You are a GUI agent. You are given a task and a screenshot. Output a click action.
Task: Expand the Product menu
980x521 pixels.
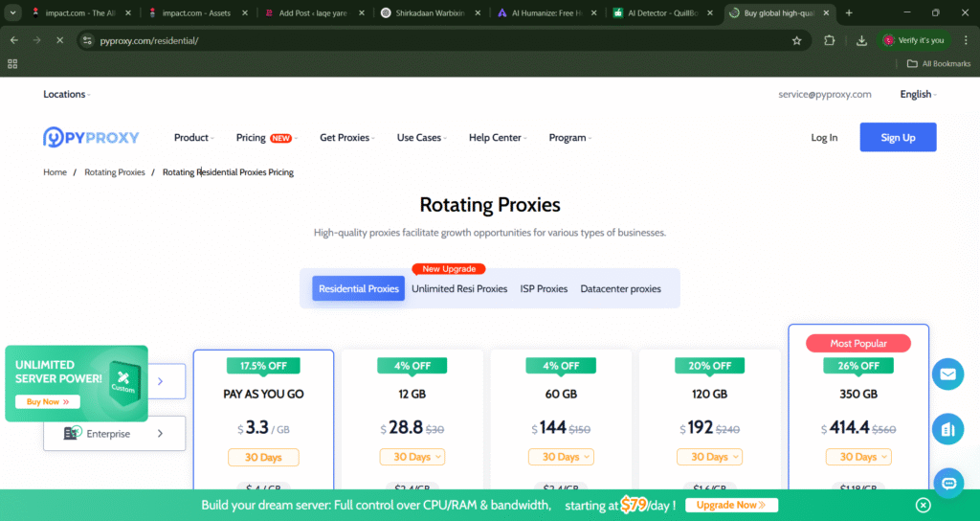[x=193, y=138]
